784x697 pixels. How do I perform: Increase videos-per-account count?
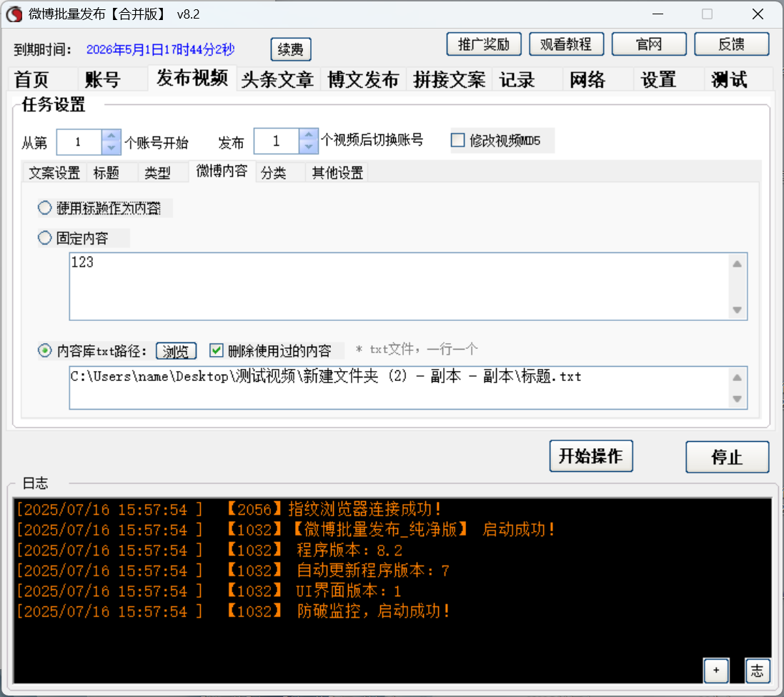(309, 135)
